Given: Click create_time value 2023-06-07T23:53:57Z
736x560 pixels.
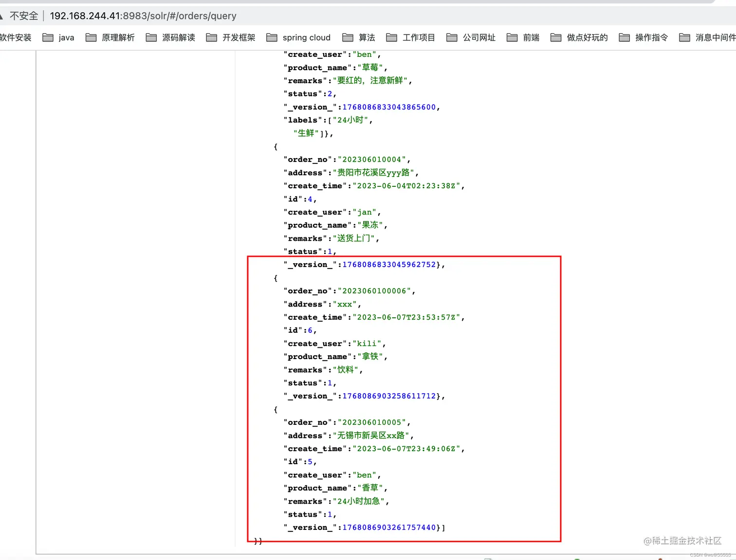Looking at the screenshot, I should pos(406,317).
